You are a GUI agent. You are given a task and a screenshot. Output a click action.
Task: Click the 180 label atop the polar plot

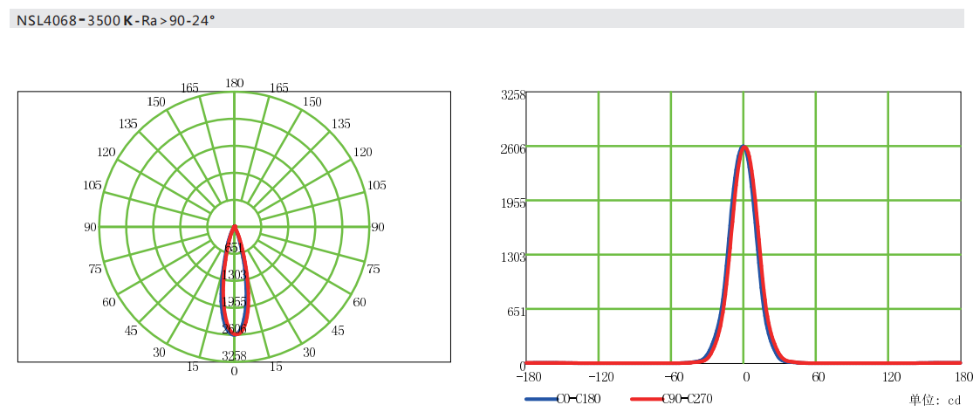point(235,83)
